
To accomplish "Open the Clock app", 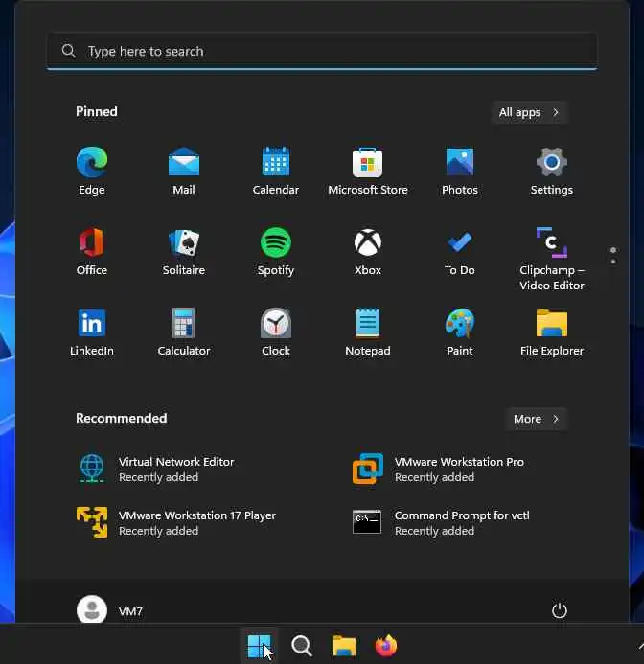I will pos(275,332).
